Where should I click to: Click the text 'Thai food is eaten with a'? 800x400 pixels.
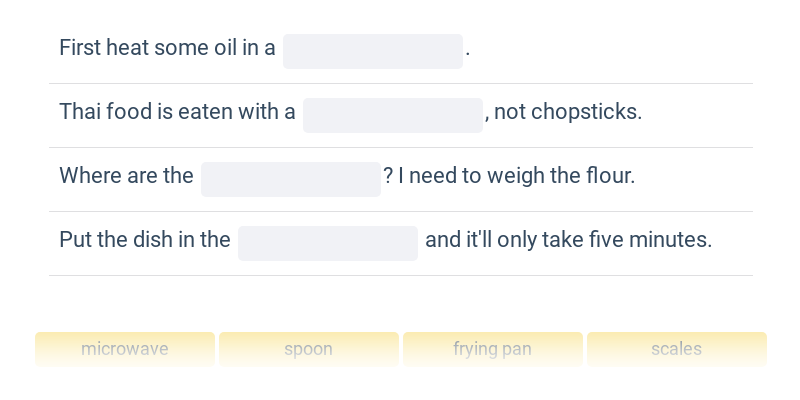178,112
